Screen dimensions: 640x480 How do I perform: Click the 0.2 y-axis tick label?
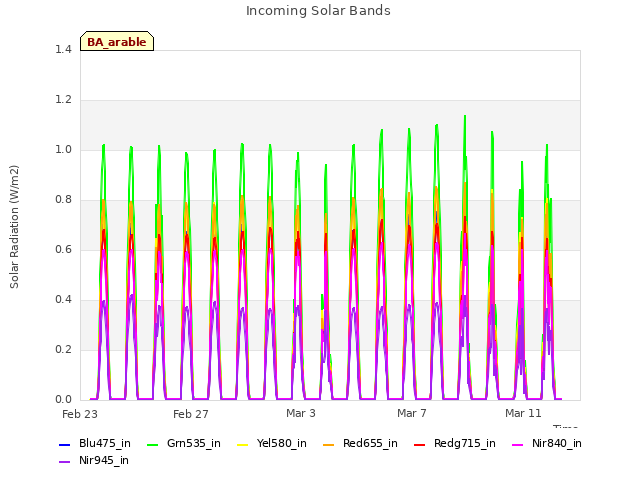click(x=63, y=350)
